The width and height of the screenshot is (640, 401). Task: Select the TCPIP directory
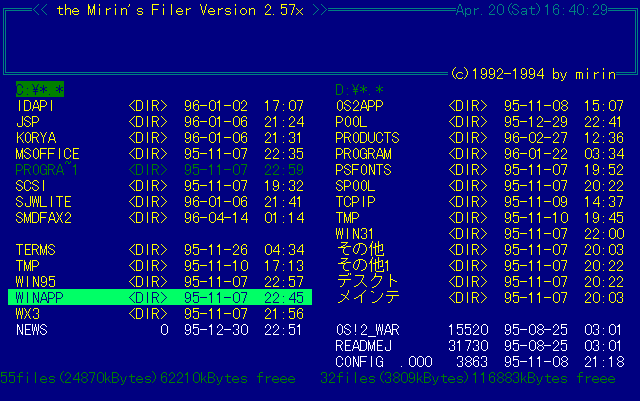(480, 202)
